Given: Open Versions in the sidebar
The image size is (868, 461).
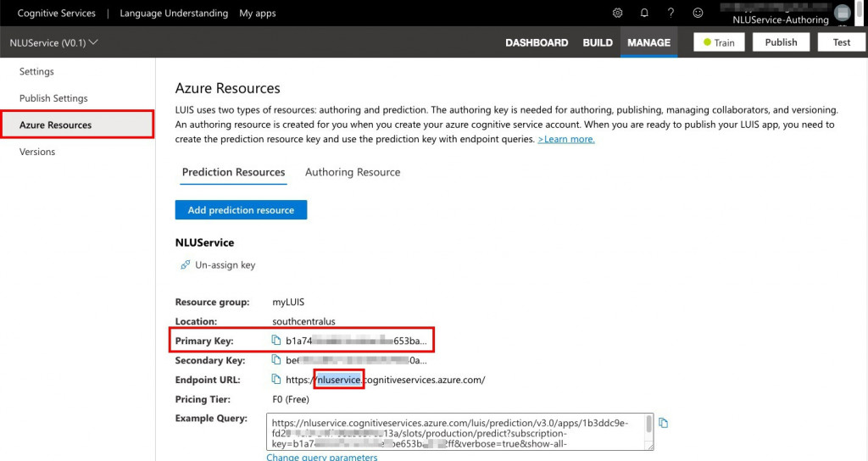Looking at the screenshot, I should (37, 152).
